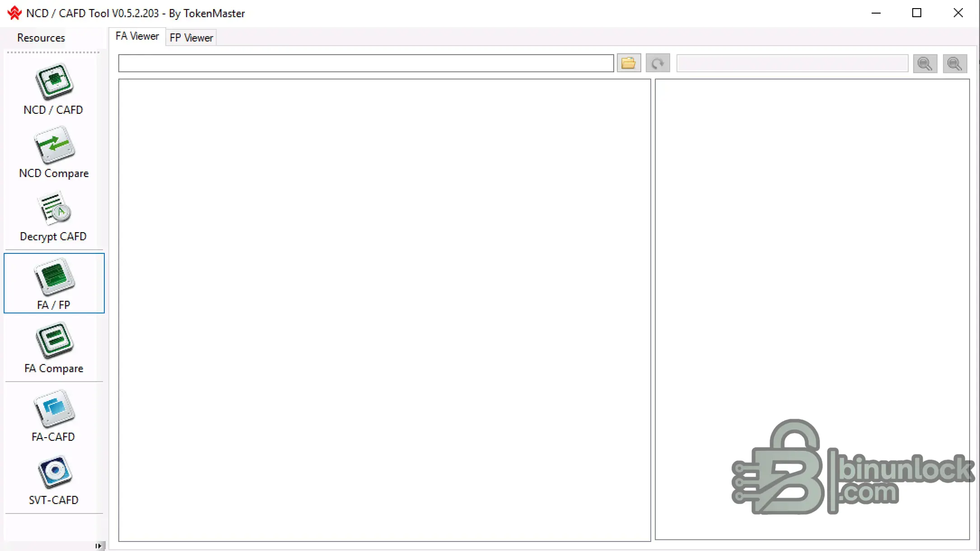The width and height of the screenshot is (980, 551).
Task: Click the second search magnifier button
Action: pyautogui.click(x=955, y=63)
